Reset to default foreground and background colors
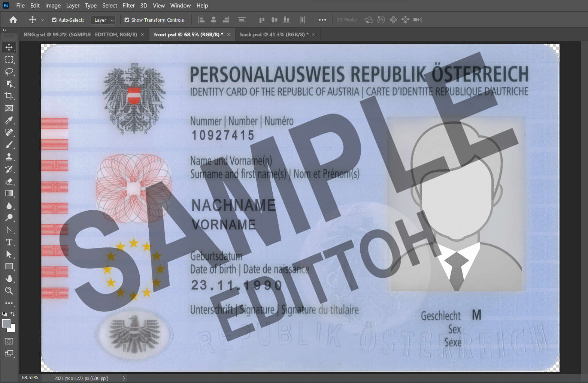This screenshot has height=383, width=588. point(4,314)
